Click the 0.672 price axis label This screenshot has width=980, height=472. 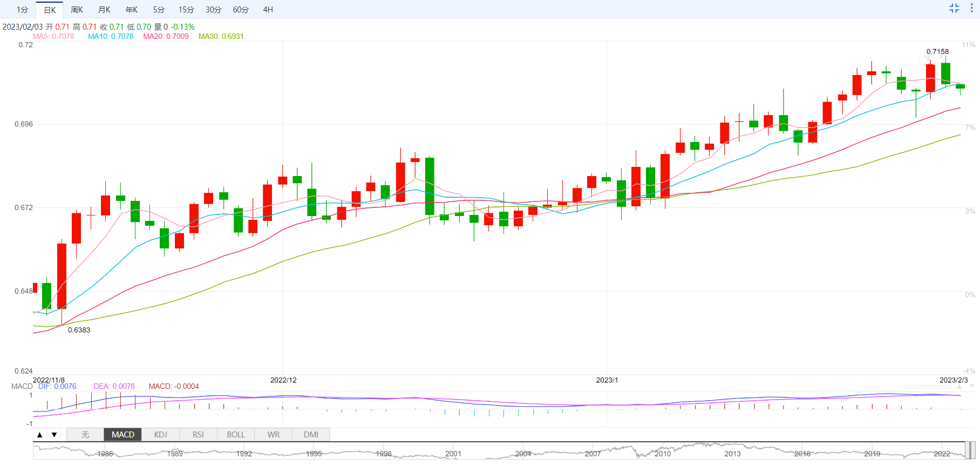pos(24,208)
